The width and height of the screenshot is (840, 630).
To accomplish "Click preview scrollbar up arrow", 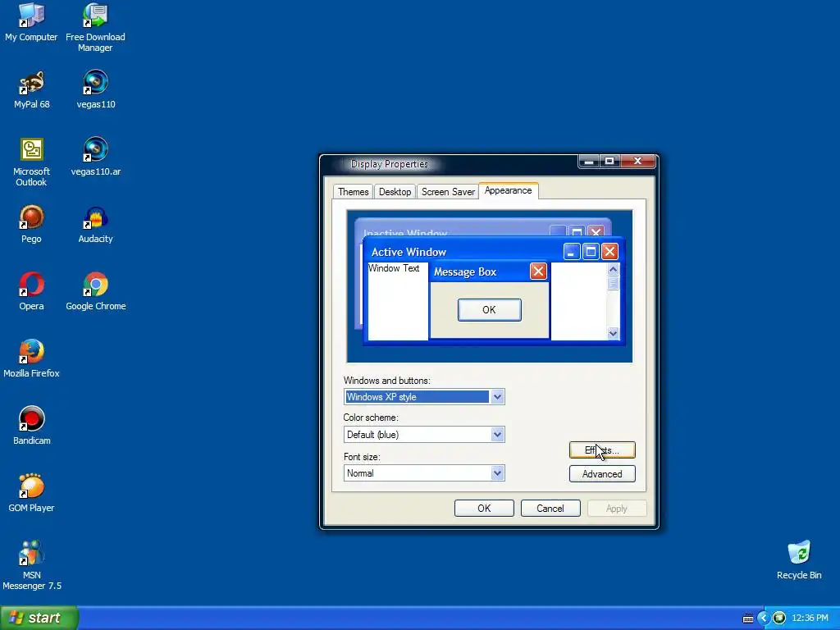I will 613,269.
